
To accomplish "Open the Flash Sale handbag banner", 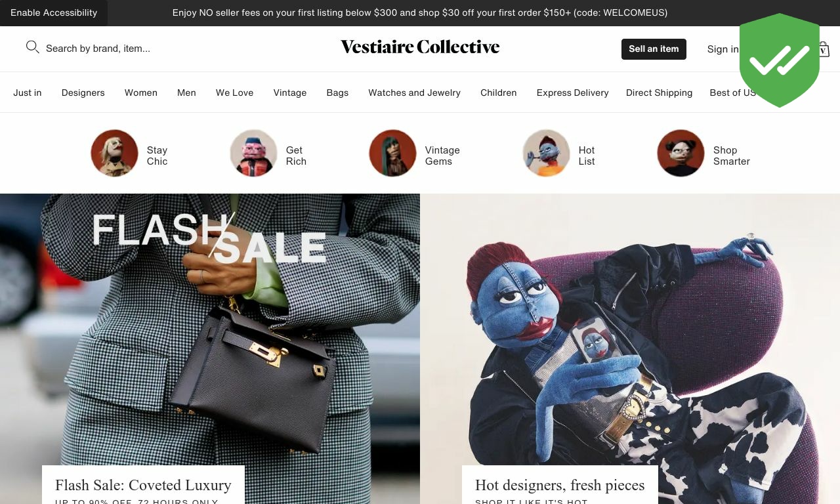I will 210,348.
